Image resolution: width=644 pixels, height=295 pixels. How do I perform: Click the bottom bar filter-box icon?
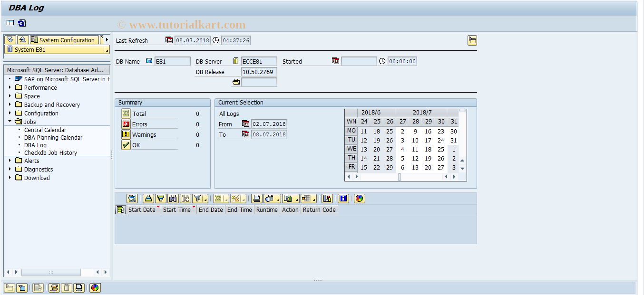[21, 287]
